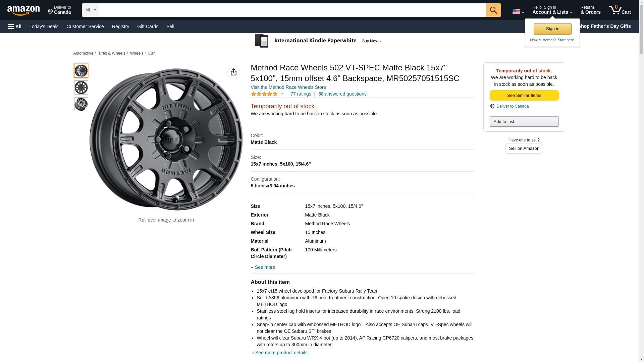Open Today's Deals
The height and width of the screenshot is (362, 644).
click(x=44, y=26)
